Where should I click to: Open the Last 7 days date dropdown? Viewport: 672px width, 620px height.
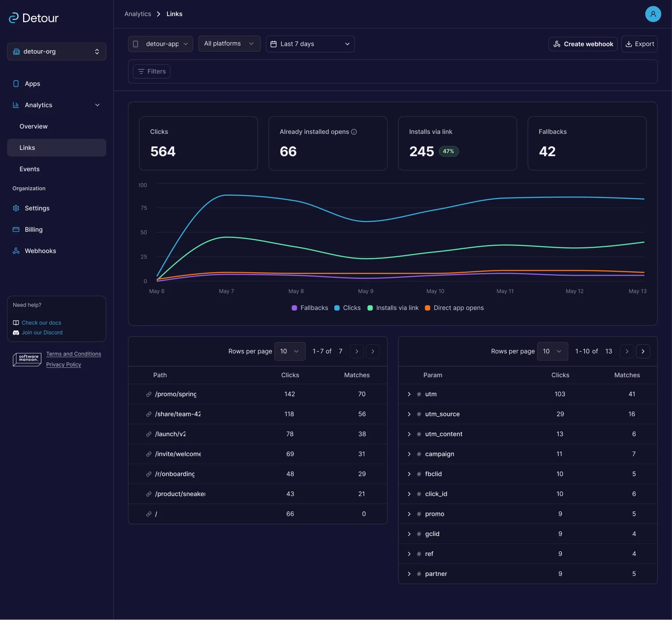click(310, 44)
